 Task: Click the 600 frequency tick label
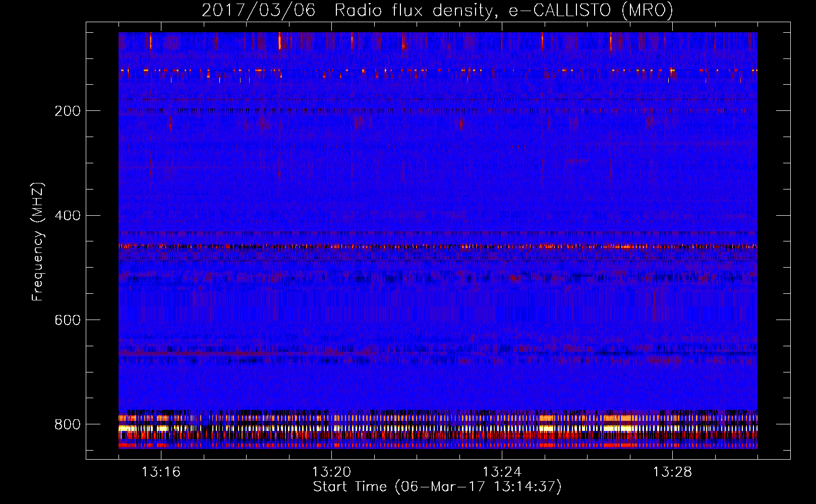pyautogui.click(x=68, y=320)
